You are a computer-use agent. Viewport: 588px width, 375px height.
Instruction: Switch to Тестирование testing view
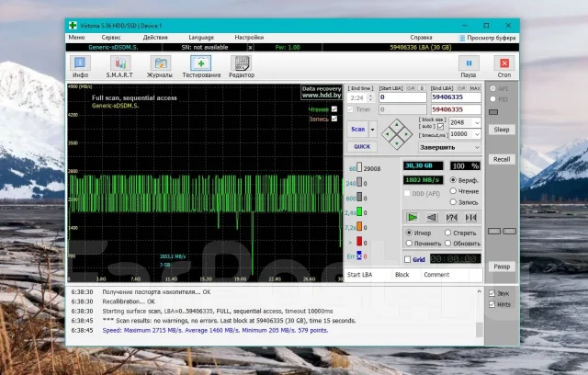201,66
